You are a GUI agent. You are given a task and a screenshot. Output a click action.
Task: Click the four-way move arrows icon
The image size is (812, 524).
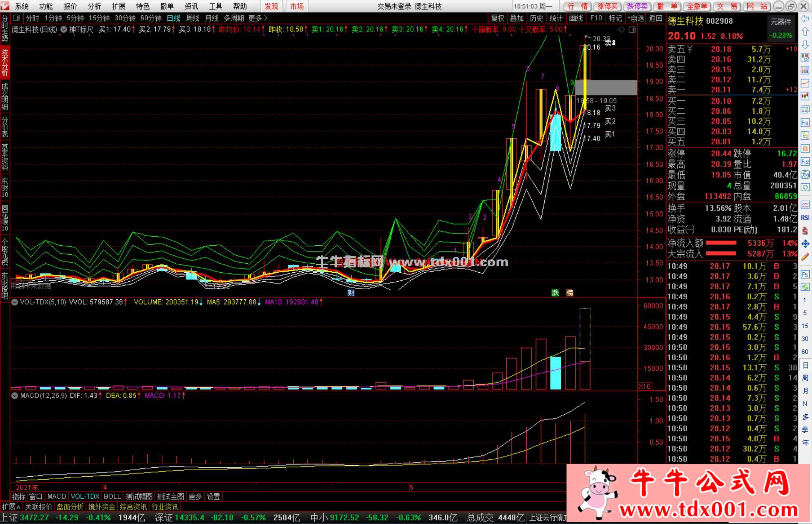[x=805, y=244]
